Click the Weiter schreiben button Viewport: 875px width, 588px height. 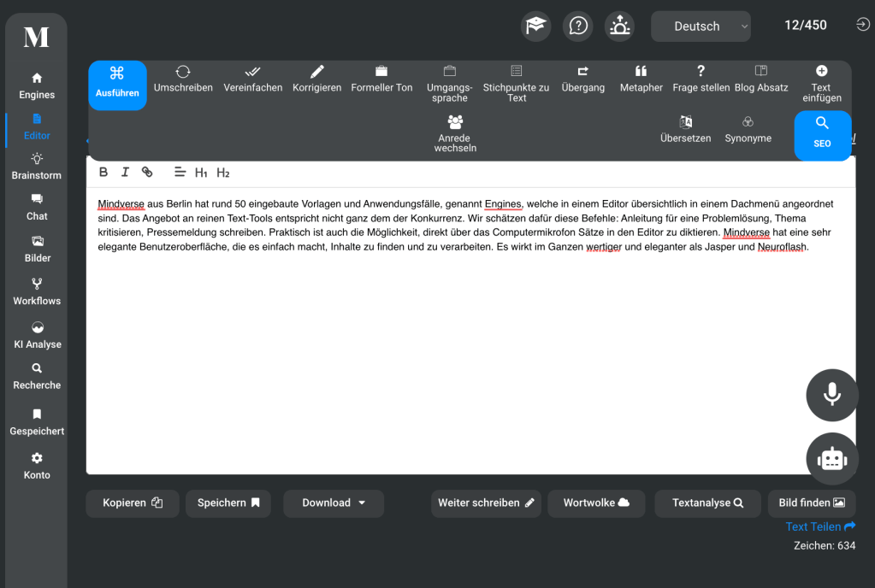point(486,503)
